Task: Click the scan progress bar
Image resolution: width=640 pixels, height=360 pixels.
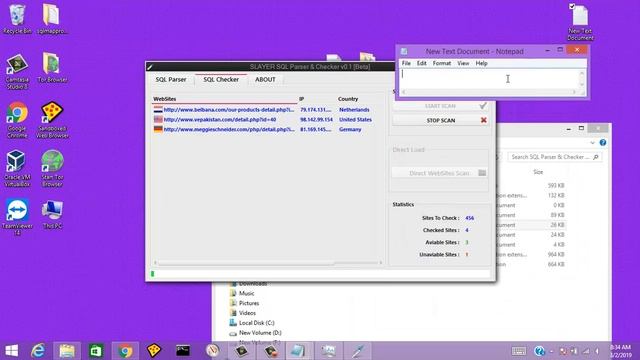Action: (320, 273)
